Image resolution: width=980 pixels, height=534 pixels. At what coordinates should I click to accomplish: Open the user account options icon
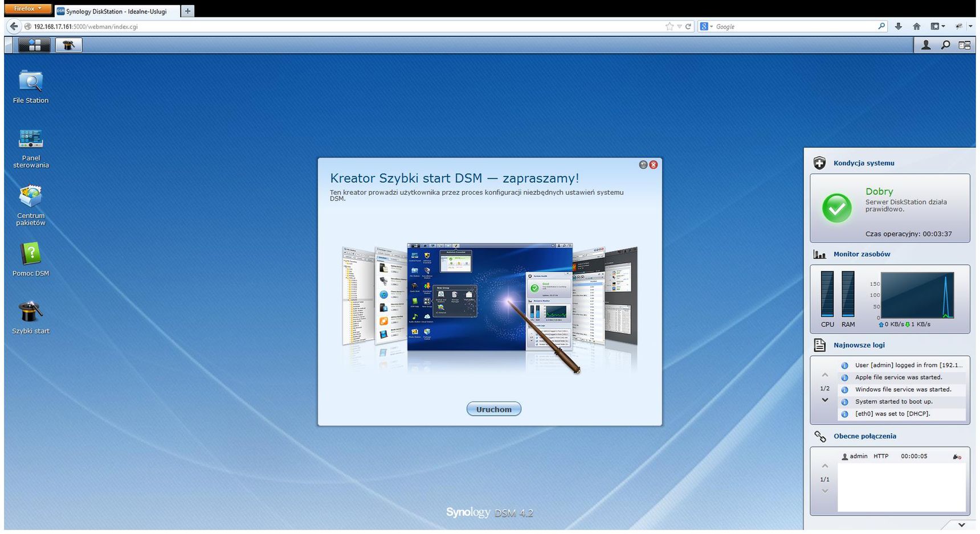point(926,45)
